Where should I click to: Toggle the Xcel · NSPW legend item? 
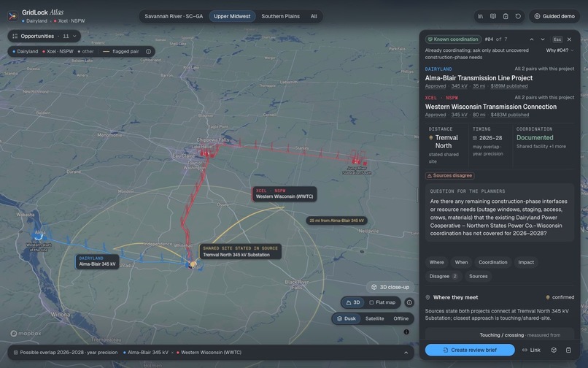pos(58,51)
